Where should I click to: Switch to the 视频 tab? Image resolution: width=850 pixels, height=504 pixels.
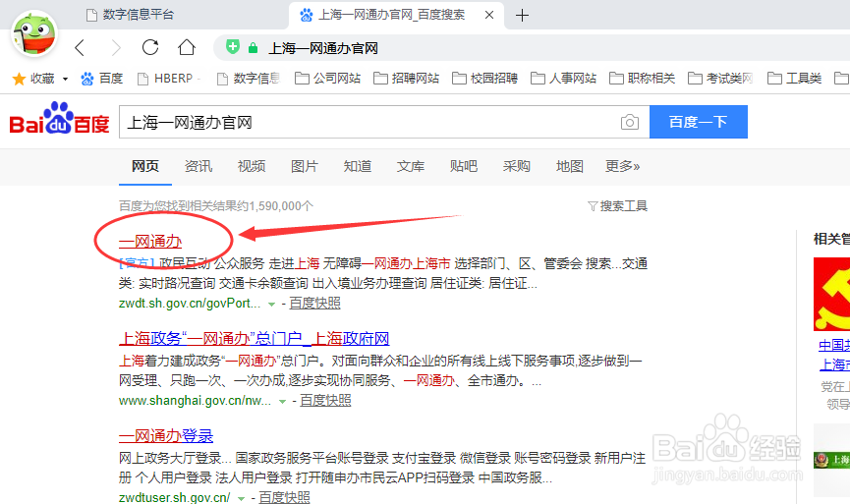252,166
